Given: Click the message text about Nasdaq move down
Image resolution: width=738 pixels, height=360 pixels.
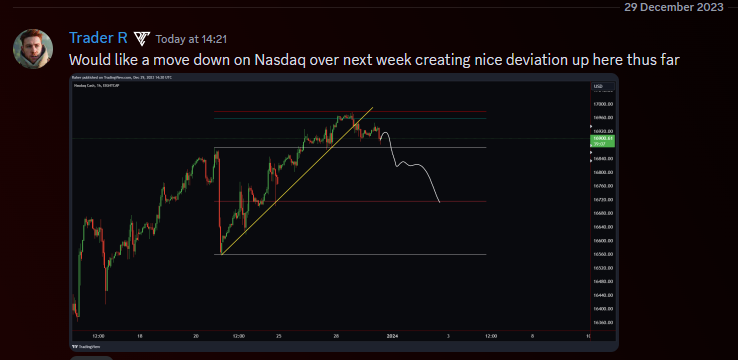Looking at the screenshot, I should 374,59.
